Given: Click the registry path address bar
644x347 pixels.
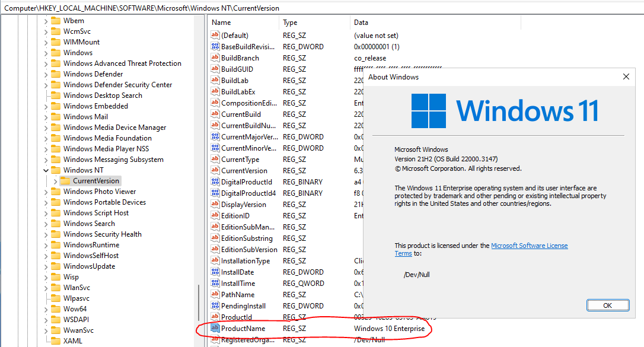Looking at the screenshot, I should tap(322, 8).
